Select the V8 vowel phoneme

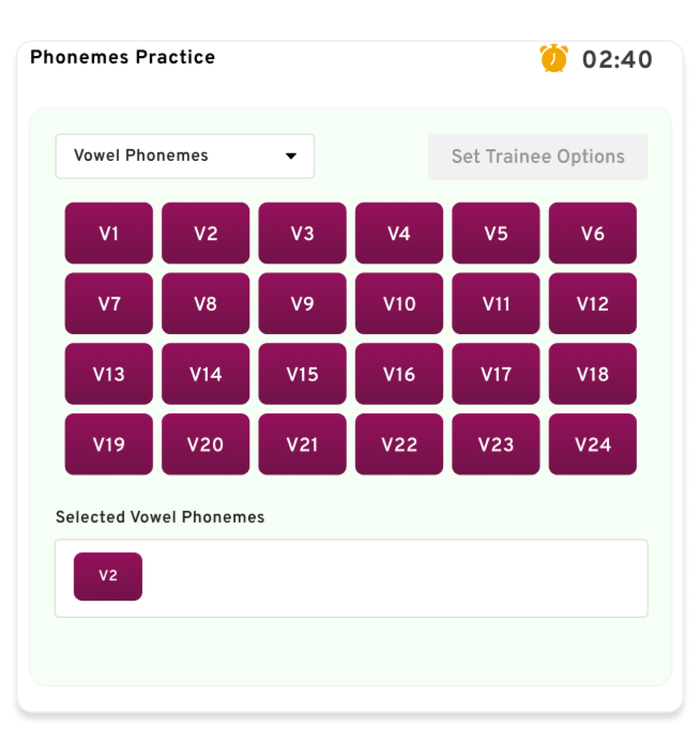click(205, 304)
